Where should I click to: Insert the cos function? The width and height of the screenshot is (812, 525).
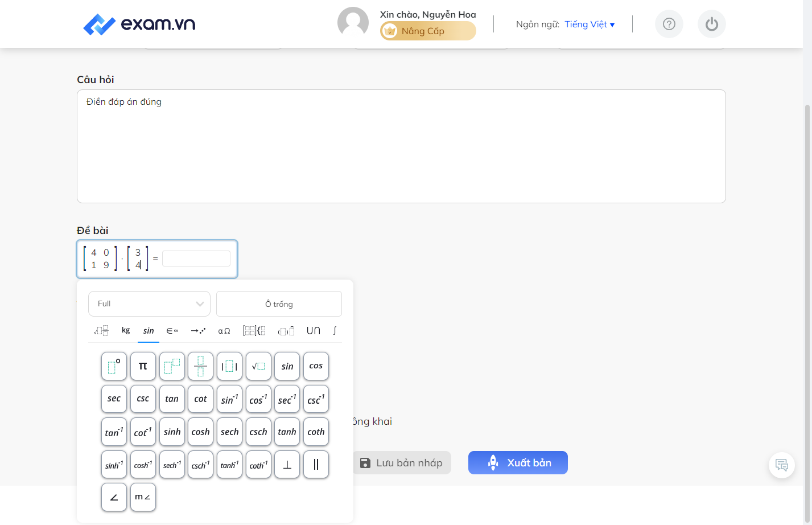[316, 366]
